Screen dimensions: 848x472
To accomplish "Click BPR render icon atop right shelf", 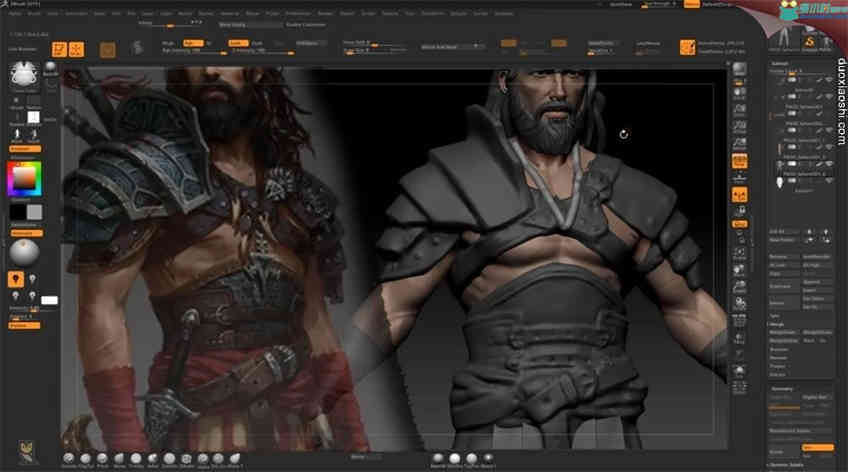I will pos(739,69).
